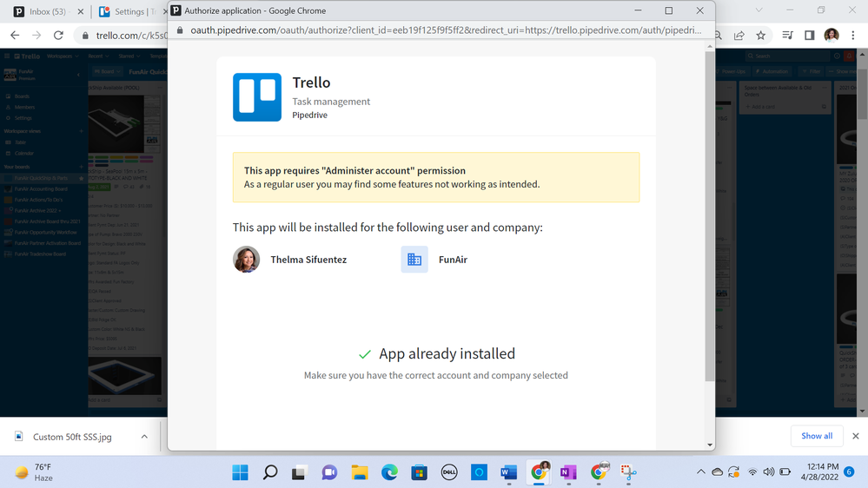Switch to the Inbox (53) tab
Viewport: 868px width, 488px height.
[x=47, y=11]
